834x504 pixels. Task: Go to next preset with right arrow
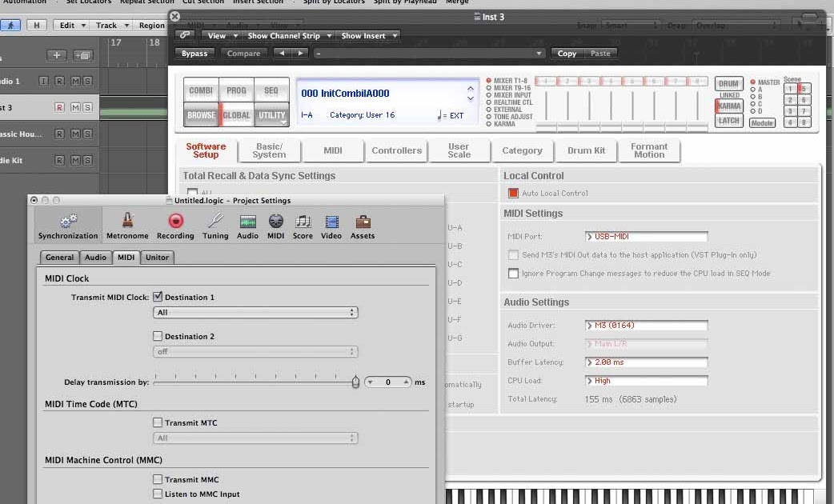pyautogui.click(x=300, y=53)
